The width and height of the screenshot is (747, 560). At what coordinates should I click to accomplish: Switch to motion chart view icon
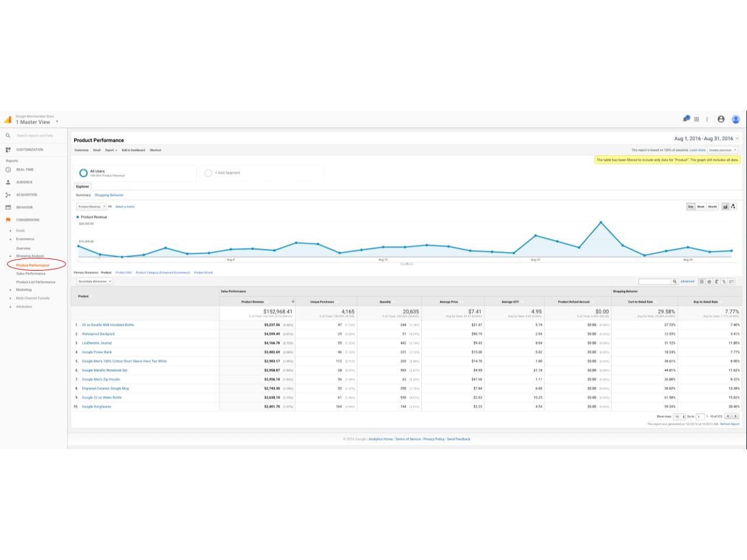click(733, 206)
